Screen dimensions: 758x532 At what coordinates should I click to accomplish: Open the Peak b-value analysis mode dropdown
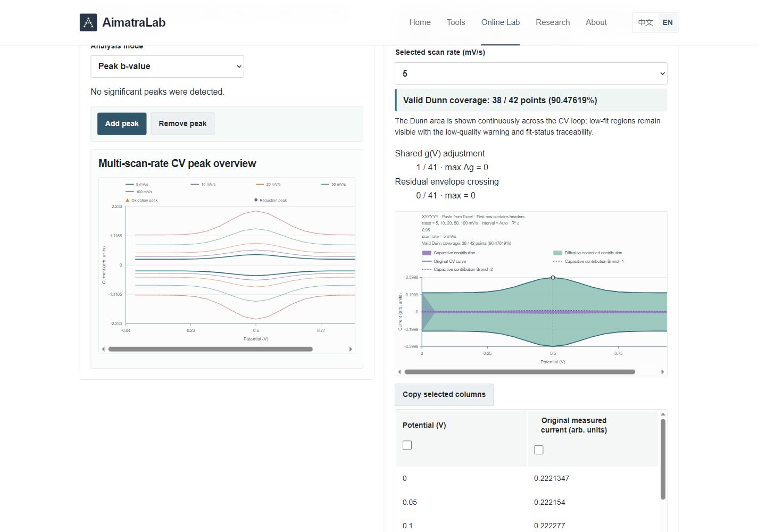(x=167, y=66)
